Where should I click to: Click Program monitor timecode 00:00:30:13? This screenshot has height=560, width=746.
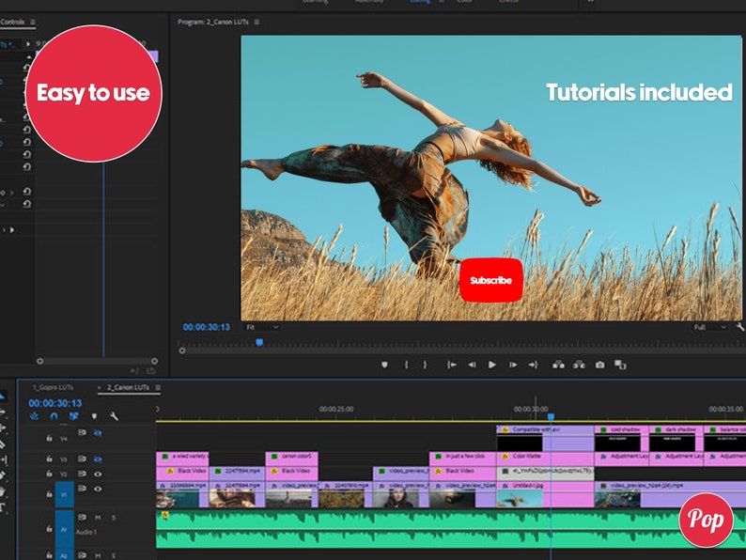point(207,327)
